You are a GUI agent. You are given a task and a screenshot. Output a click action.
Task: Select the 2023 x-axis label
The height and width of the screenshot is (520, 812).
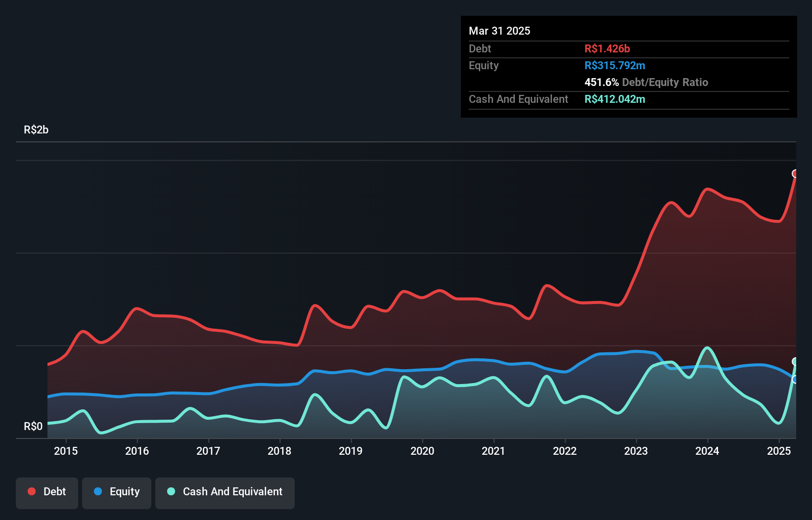(x=636, y=451)
